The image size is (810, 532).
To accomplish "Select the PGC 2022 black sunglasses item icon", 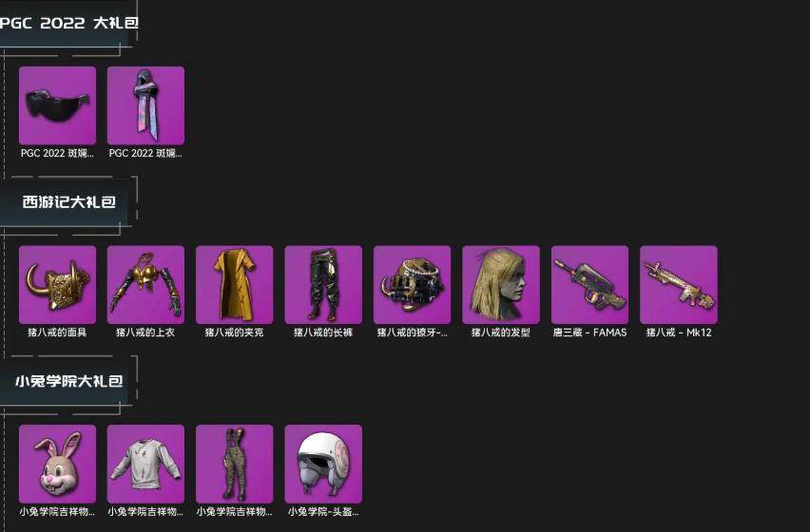I will tap(57, 105).
